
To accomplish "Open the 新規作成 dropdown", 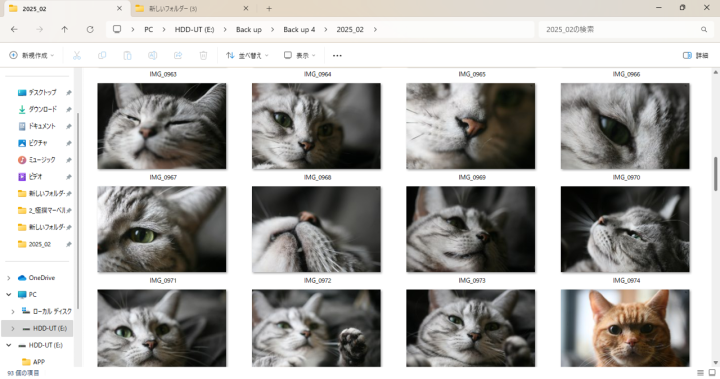I will pos(32,56).
